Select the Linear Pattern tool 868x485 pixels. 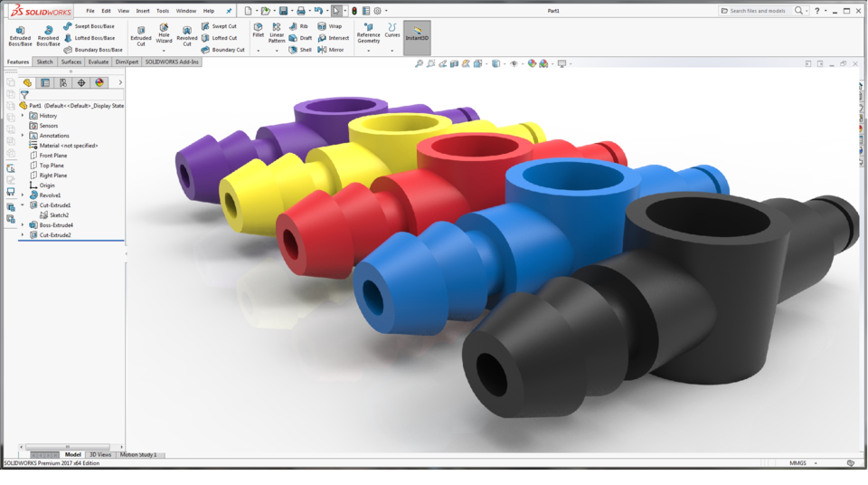point(277,33)
